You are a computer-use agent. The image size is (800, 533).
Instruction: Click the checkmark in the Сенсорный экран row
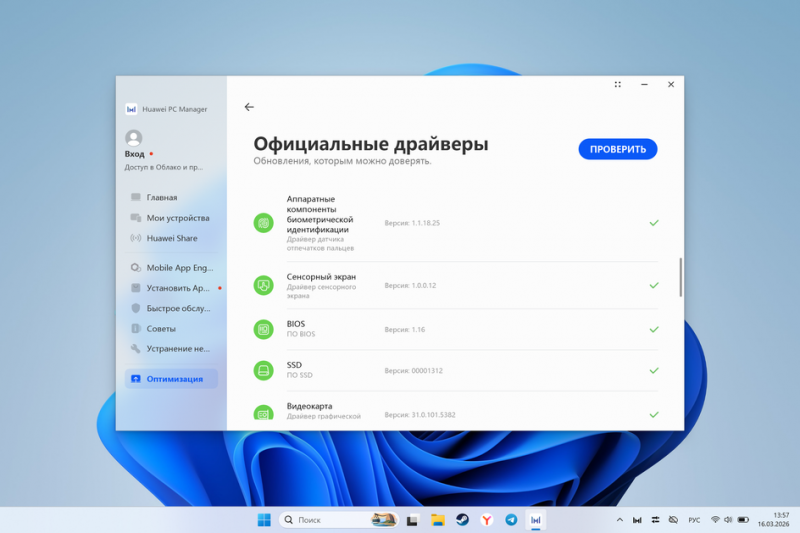point(654,285)
